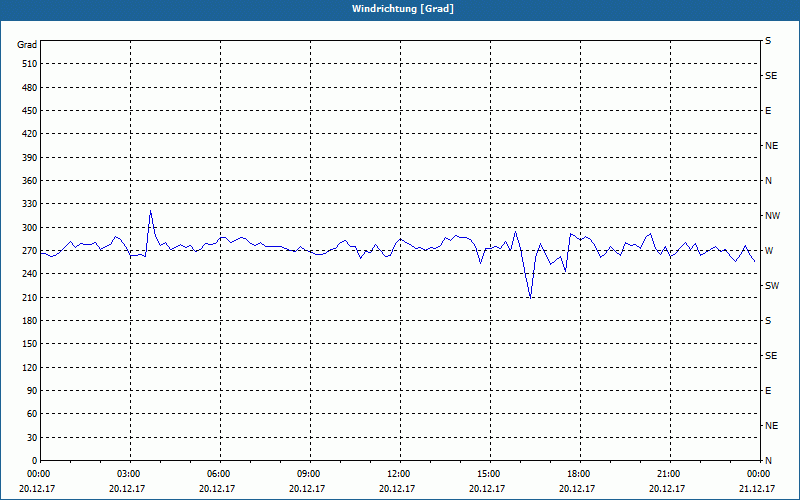Image resolution: width=800 pixels, height=500 pixels.
Task: Click the chart title 'Windrichtung [Grad]'
Action: [x=403, y=9]
